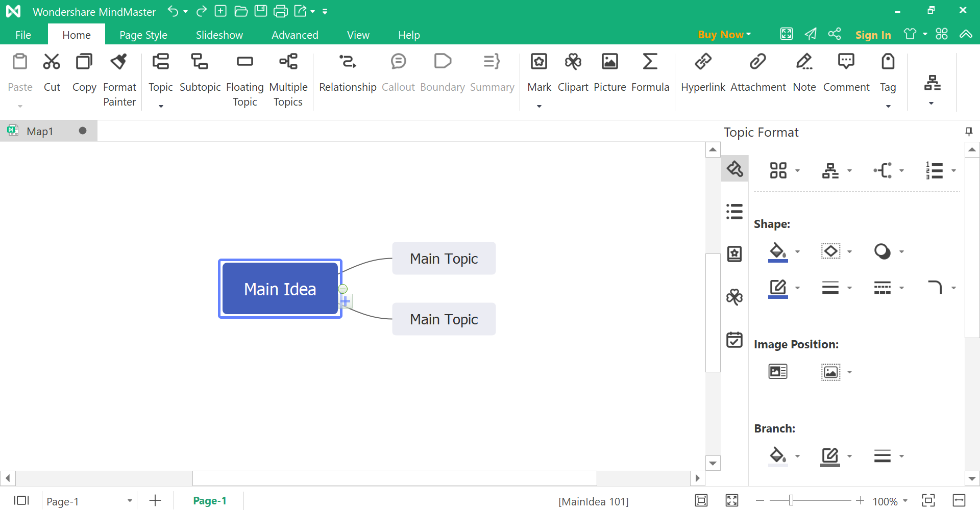This screenshot has width=980, height=510.
Task: Open the layout structure dropdown in ribbon
Action: point(932,90)
